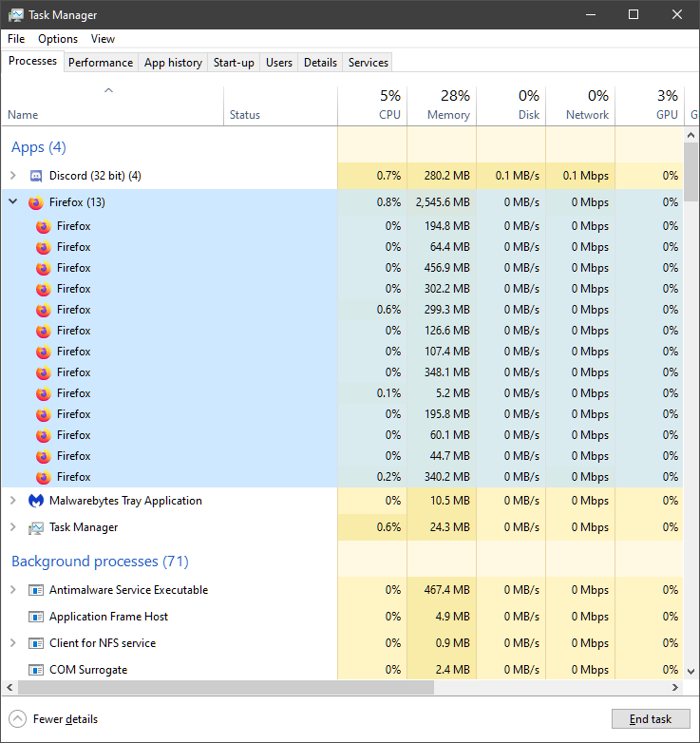700x743 pixels.
Task: Click the Client for NFS service icon
Action: click(36, 643)
